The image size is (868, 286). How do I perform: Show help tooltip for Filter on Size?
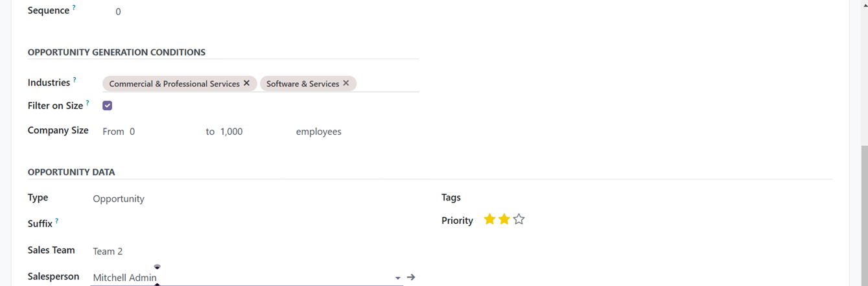click(88, 103)
